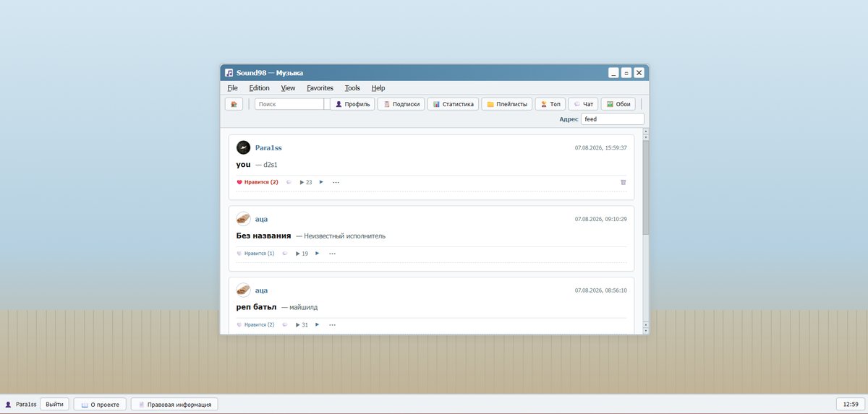Open the Чат window
Image resolution: width=868 pixels, height=414 pixels.
[583, 104]
